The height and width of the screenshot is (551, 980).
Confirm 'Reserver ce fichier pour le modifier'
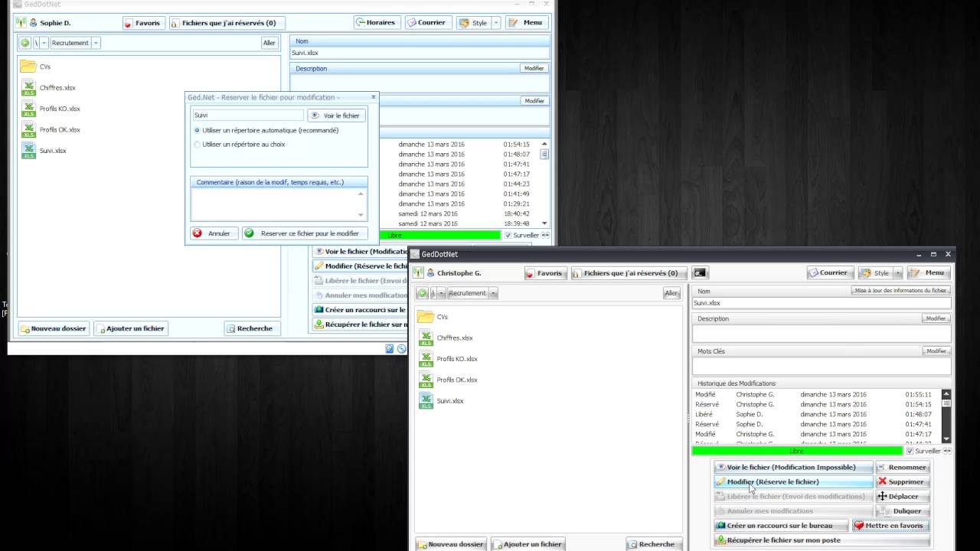[x=304, y=233]
